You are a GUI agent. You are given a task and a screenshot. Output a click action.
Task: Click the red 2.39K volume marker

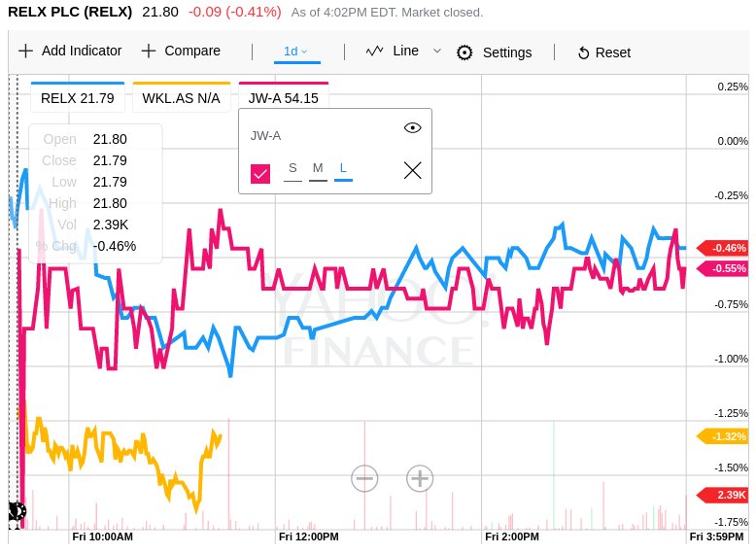click(x=723, y=495)
